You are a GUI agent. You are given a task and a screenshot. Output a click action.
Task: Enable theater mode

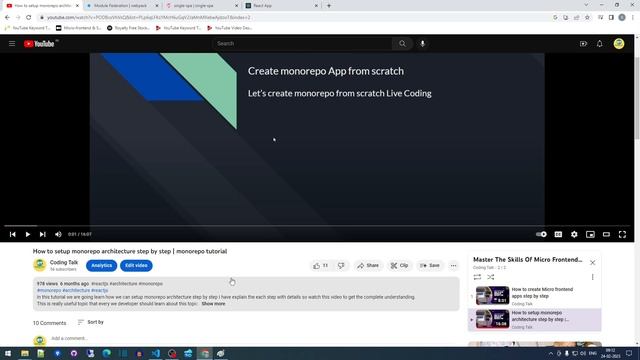tap(607, 234)
